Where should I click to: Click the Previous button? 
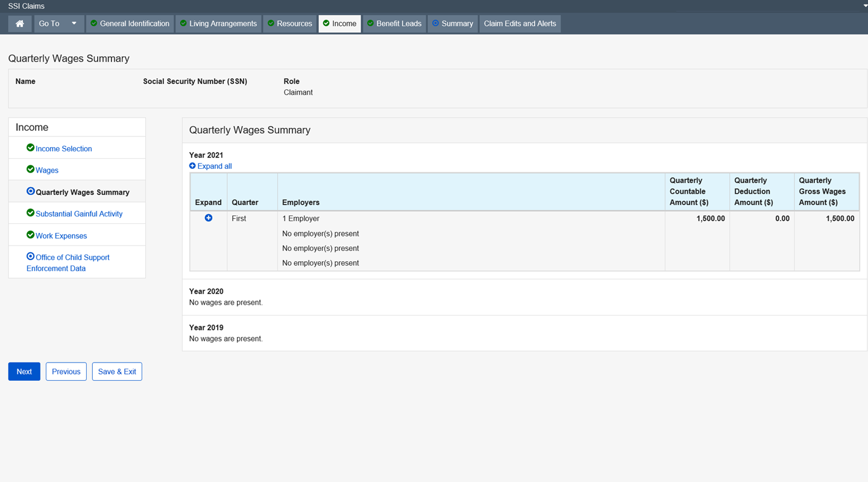(x=66, y=372)
